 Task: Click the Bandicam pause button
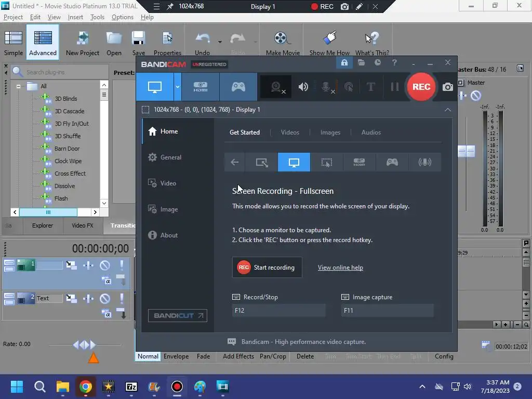click(395, 87)
